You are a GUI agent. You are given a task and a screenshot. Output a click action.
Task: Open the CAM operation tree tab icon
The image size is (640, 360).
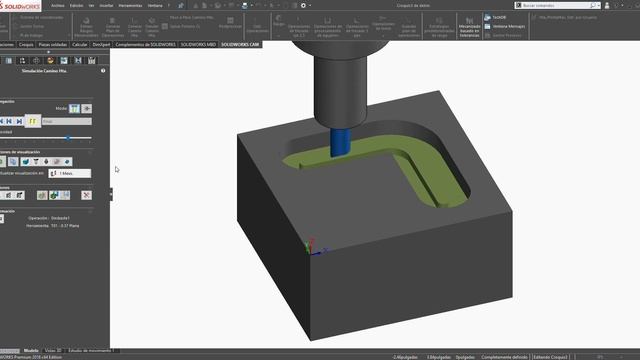(78, 61)
